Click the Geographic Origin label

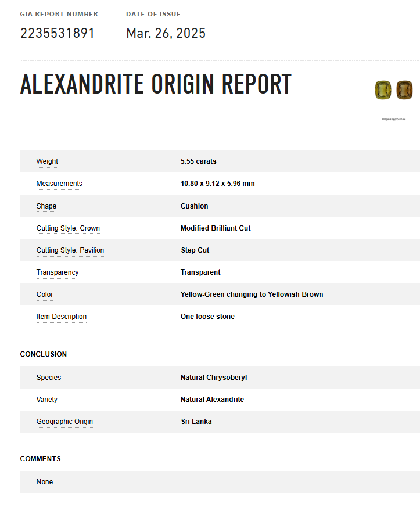(x=64, y=422)
